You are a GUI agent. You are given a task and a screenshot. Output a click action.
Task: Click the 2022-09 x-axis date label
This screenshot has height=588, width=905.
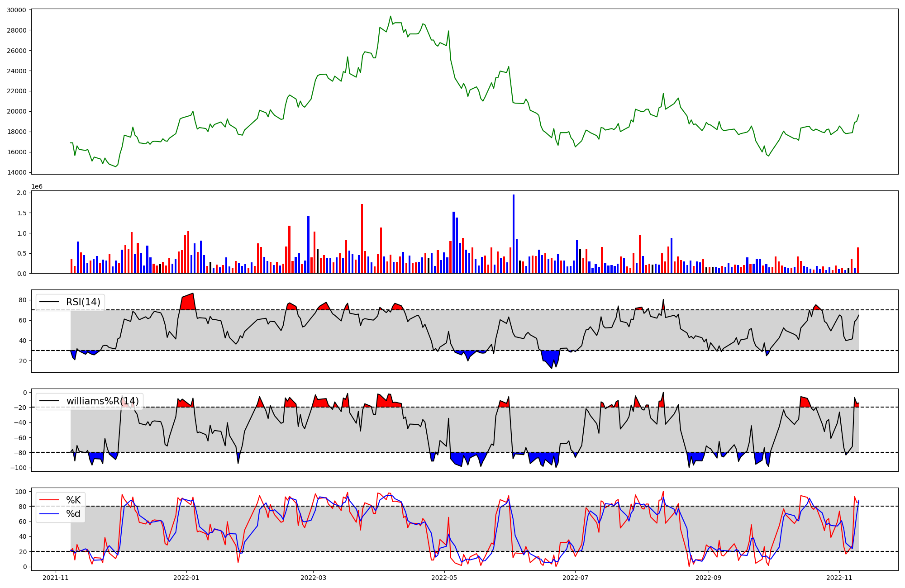708,578
